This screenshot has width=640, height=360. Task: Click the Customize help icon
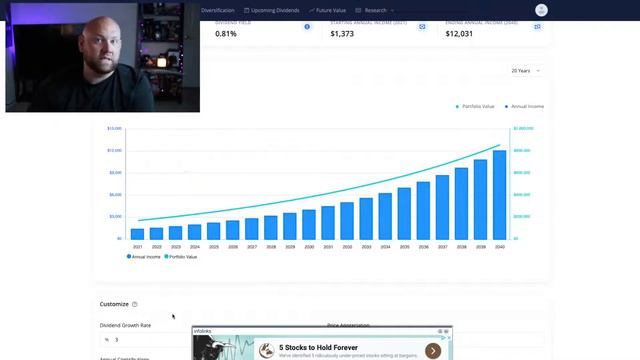135,304
